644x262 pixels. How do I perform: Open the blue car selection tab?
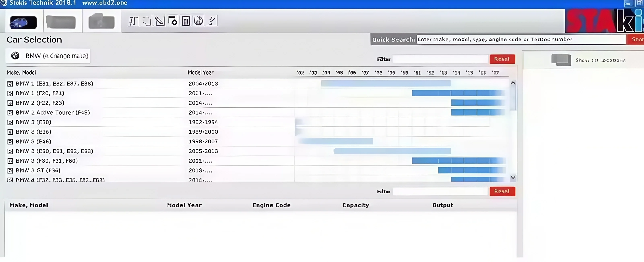23,22
